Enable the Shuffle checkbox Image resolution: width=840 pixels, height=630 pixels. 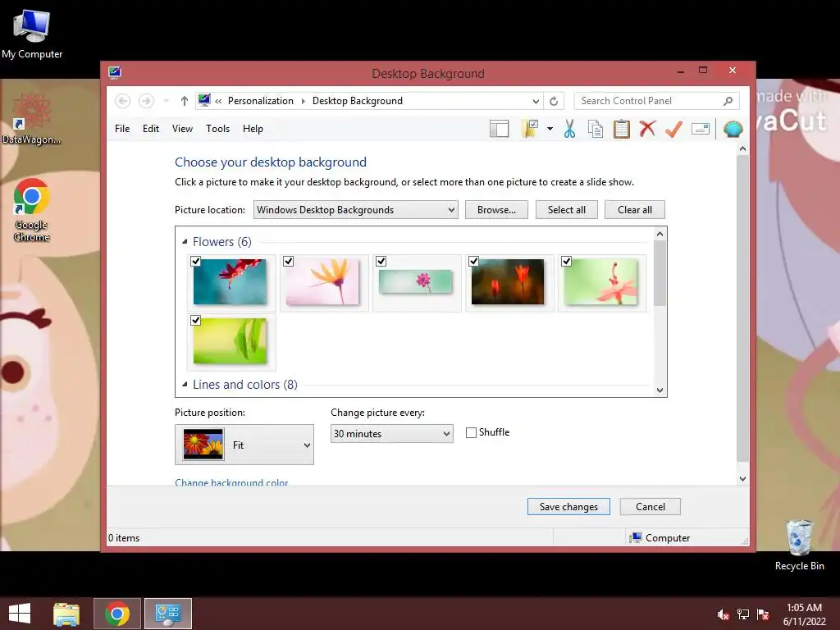tap(472, 432)
